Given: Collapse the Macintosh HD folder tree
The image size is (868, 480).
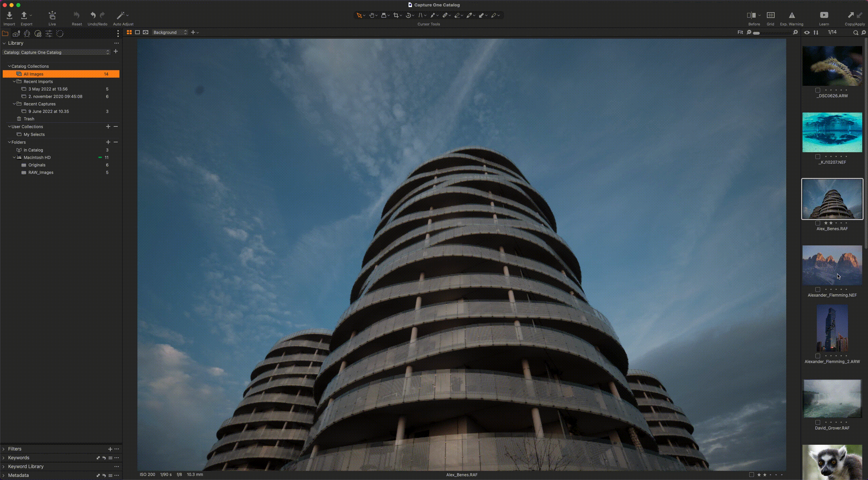Looking at the screenshot, I should pyautogui.click(x=14, y=157).
